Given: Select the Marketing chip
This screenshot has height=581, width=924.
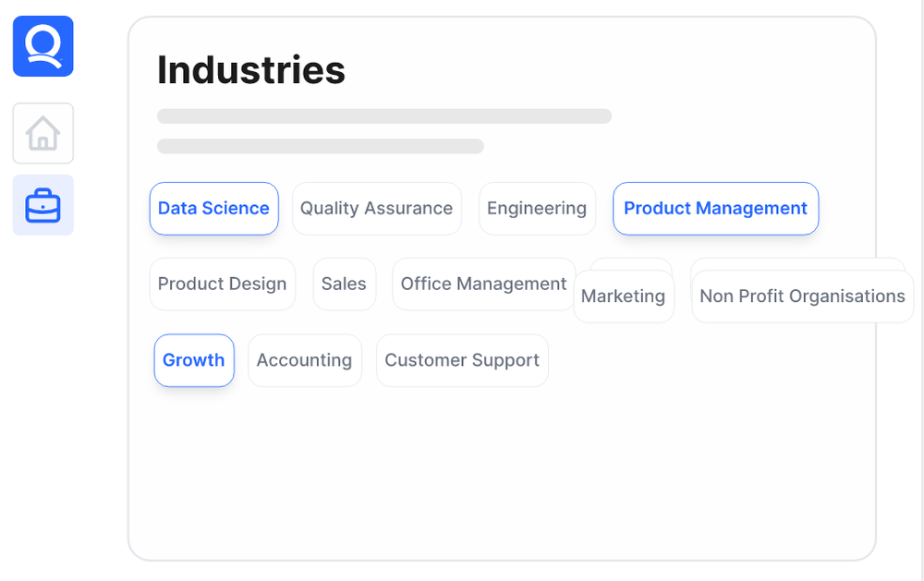Looking at the screenshot, I should (624, 297).
